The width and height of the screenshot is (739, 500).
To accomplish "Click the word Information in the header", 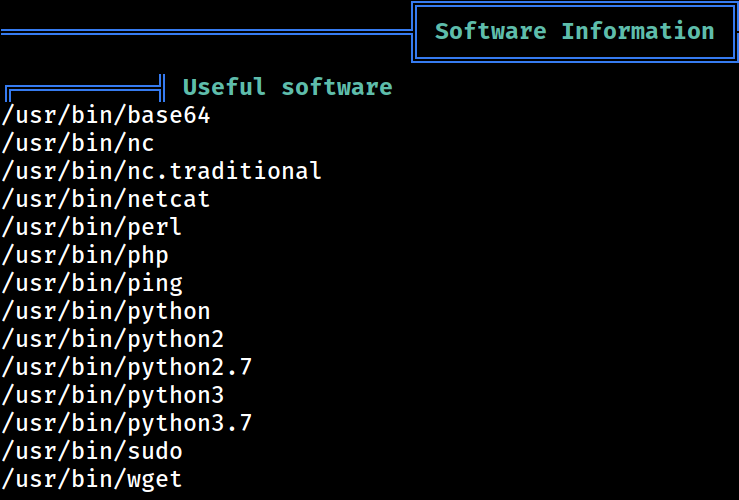I will [x=638, y=32].
